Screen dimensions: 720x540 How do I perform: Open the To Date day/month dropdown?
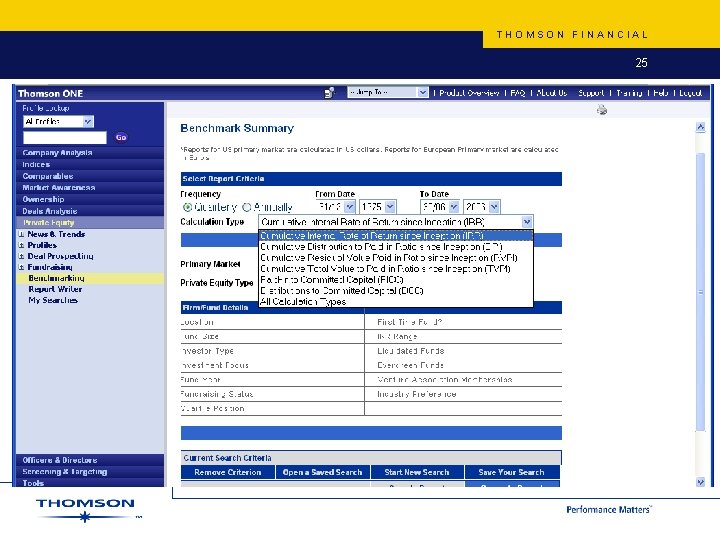[439, 207]
